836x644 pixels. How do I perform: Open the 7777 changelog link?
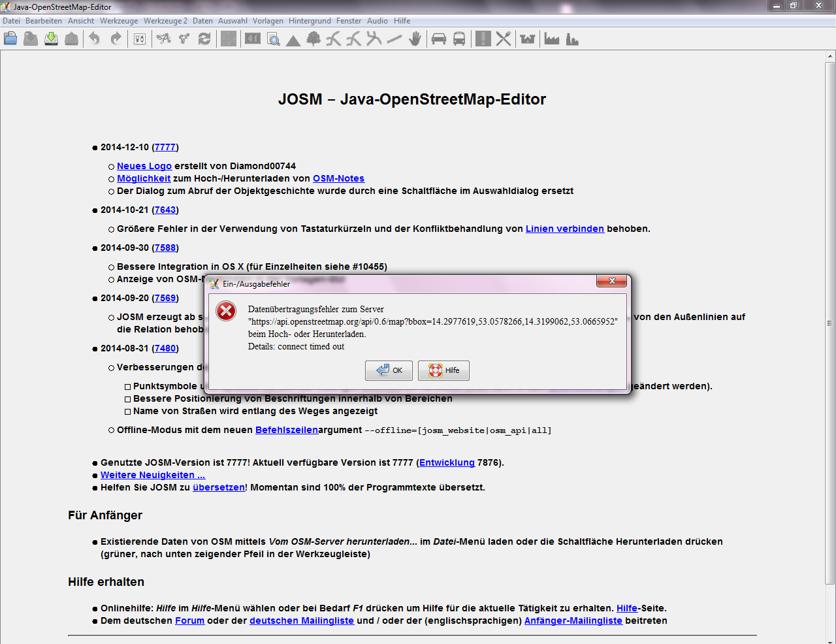[x=165, y=147]
